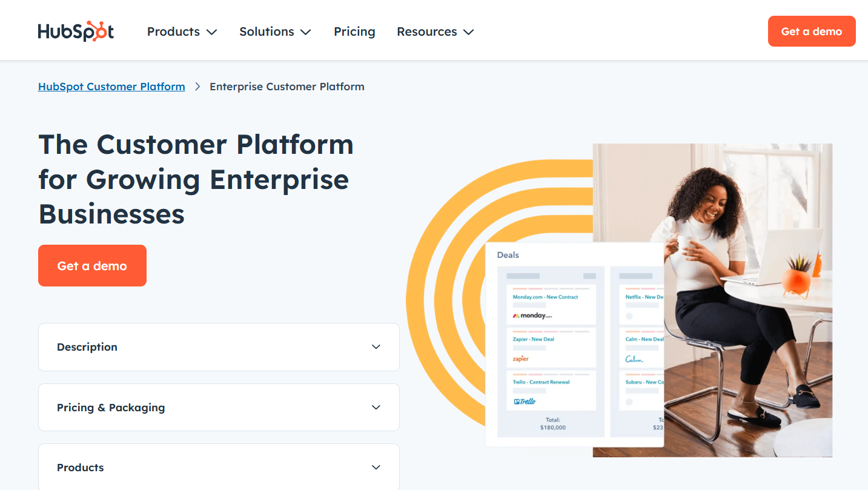Click the Calm - New Deal card title
Image resolution: width=868 pixels, height=490 pixels.
[644, 339]
